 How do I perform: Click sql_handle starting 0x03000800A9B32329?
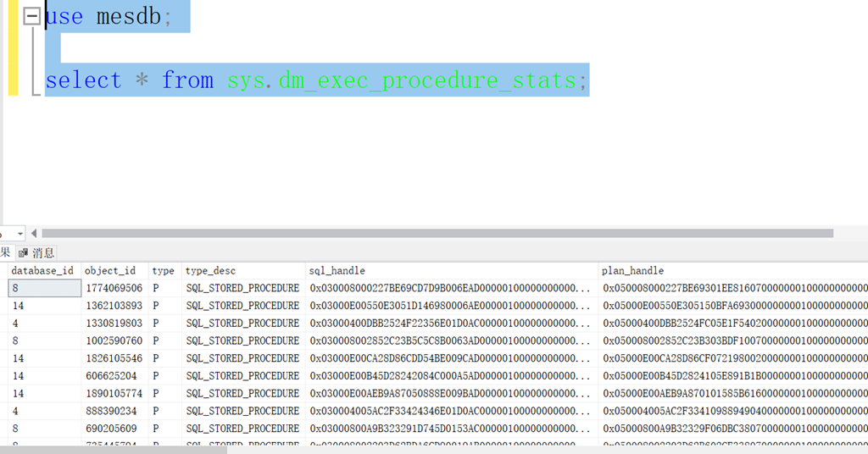pyautogui.click(x=451, y=429)
